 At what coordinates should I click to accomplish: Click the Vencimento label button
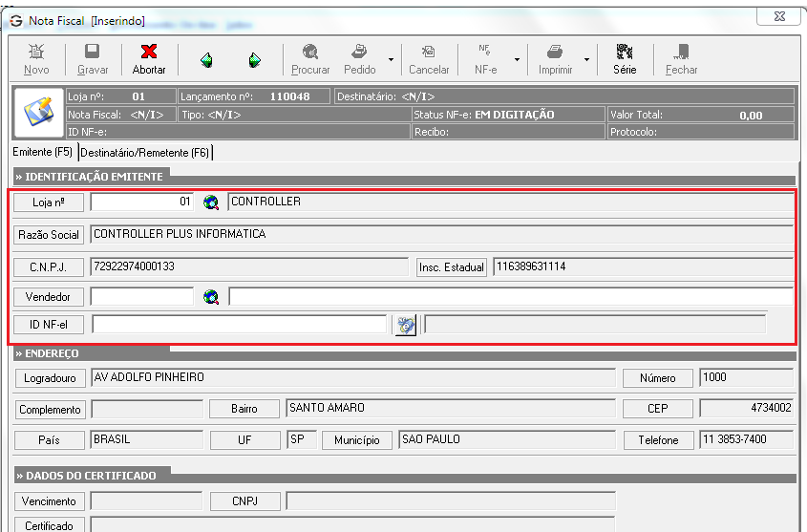(49, 501)
